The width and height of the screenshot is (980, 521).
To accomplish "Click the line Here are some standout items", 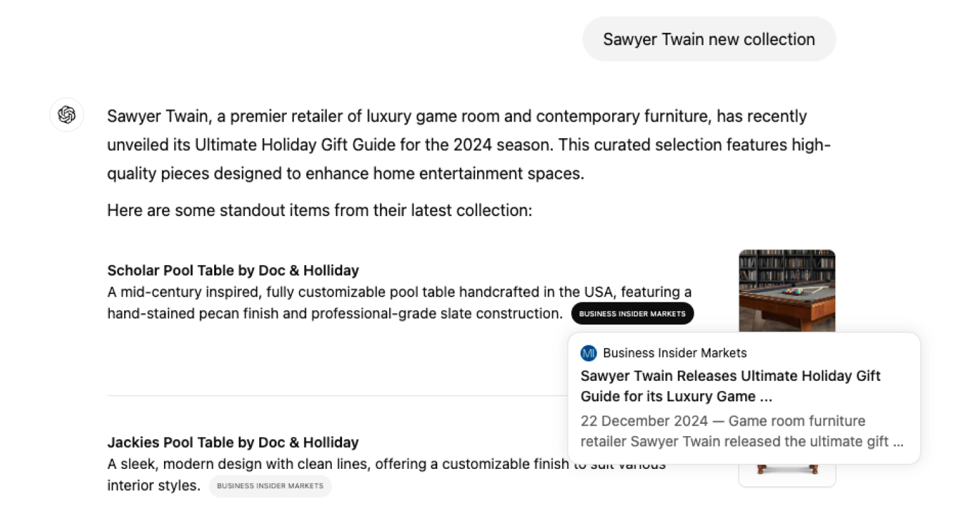I will coord(320,210).
